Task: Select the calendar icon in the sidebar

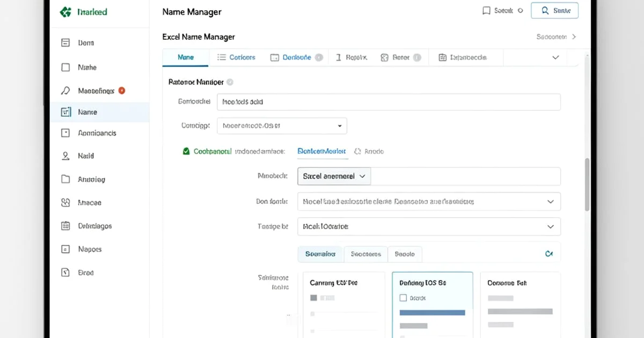Action: 65,226
